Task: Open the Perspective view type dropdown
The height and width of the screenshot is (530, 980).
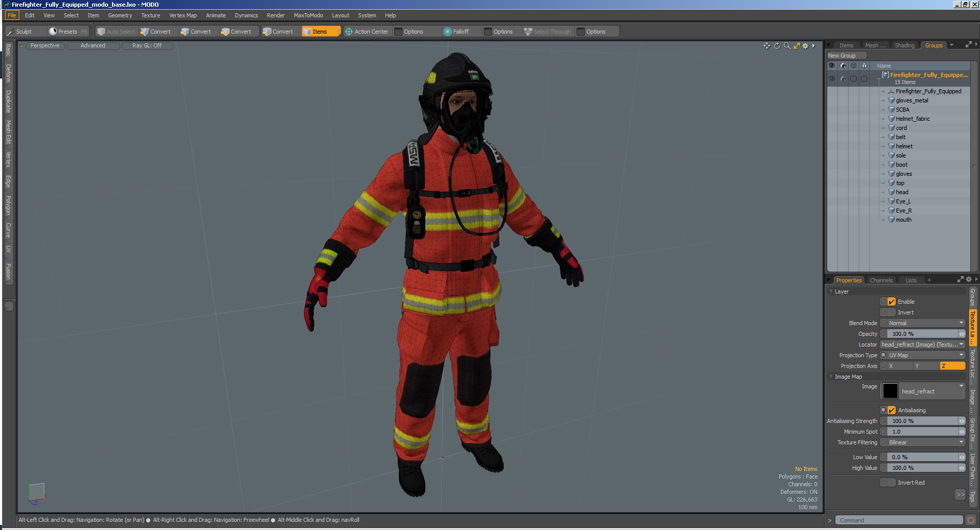Action: 45,46
